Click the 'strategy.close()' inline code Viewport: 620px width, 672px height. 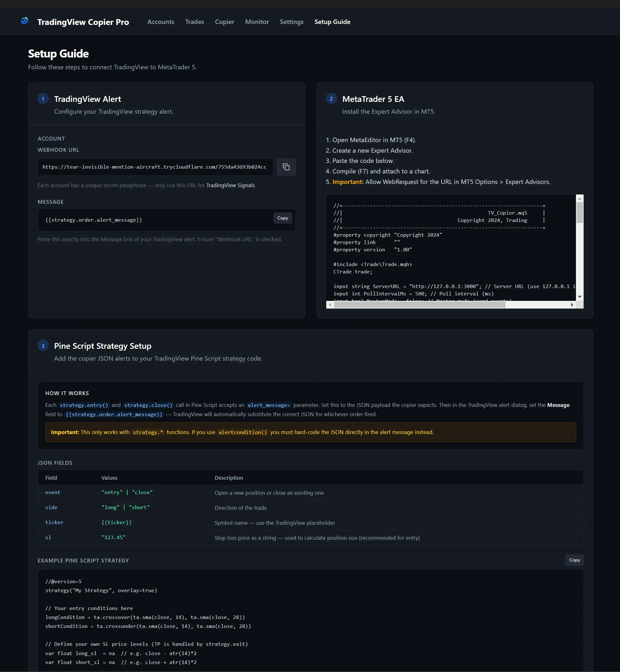(x=148, y=405)
